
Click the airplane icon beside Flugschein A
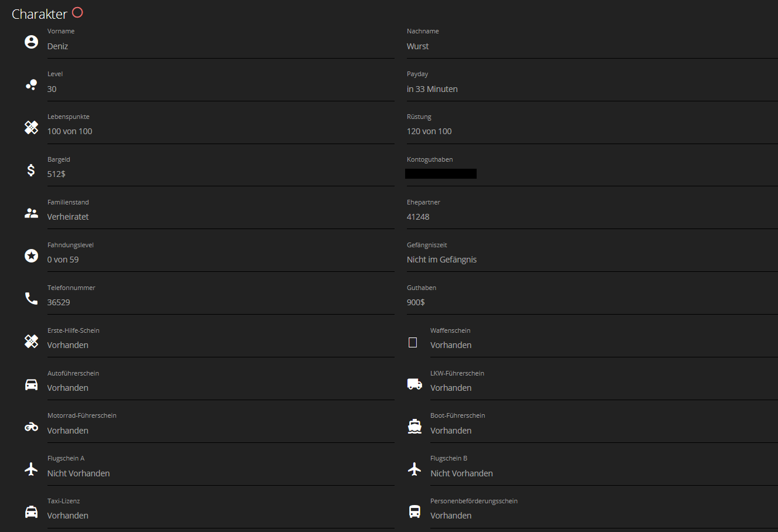(31, 469)
